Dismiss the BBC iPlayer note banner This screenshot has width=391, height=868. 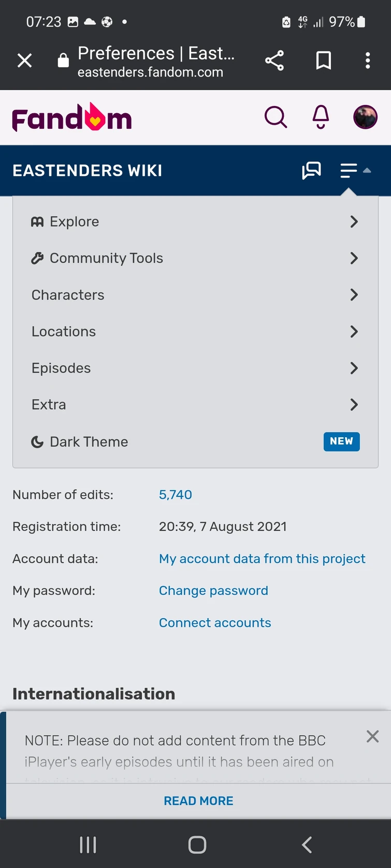click(x=372, y=737)
